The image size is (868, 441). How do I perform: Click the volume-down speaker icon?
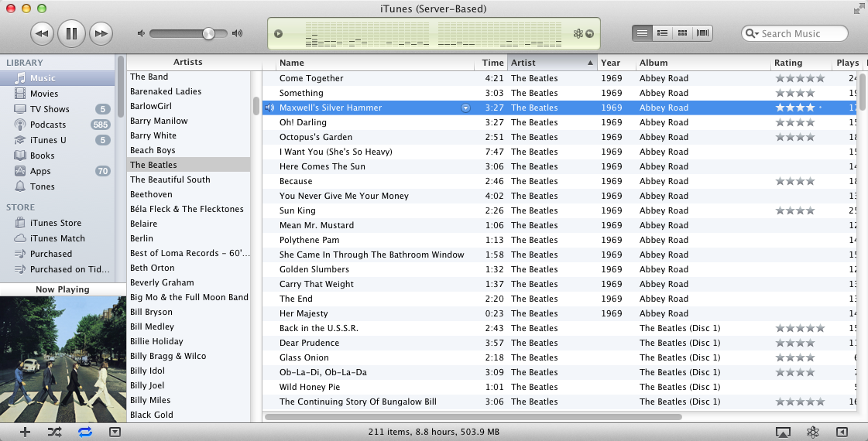click(141, 33)
